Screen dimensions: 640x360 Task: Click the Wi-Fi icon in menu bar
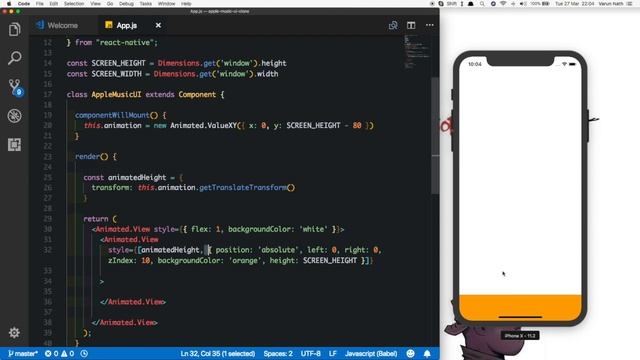tap(503, 4)
